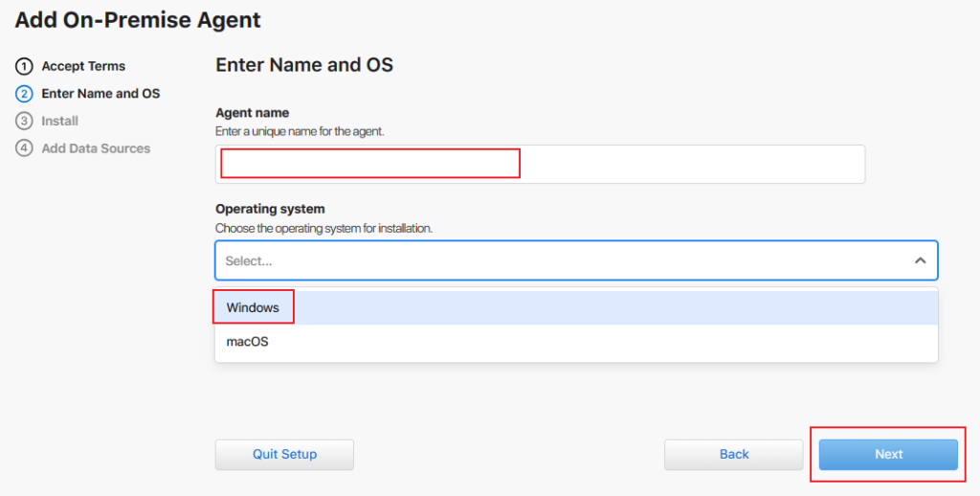Screen dimensions: 980x496
Task: Click the Operating system Select... combo box
Action: pyautogui.click(x=565, y=260)
